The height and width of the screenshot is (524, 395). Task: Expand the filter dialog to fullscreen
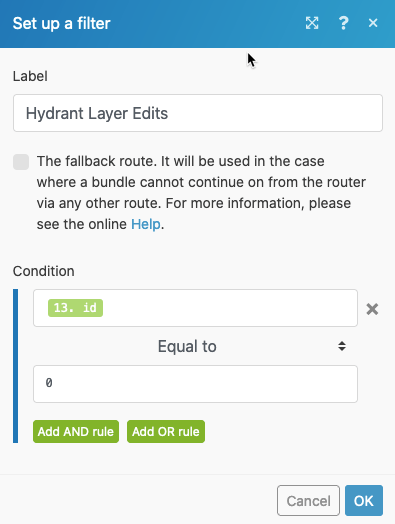(x=312, y=23)
